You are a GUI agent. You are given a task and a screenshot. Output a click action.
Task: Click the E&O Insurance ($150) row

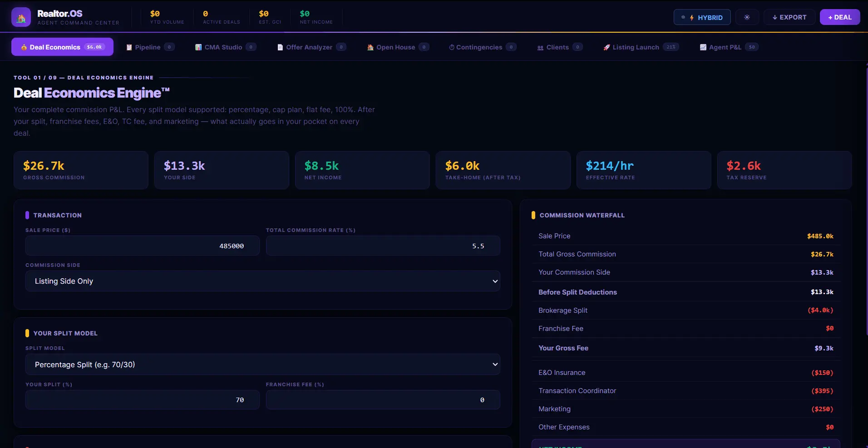pyautogui.click(x=686, y=373)
